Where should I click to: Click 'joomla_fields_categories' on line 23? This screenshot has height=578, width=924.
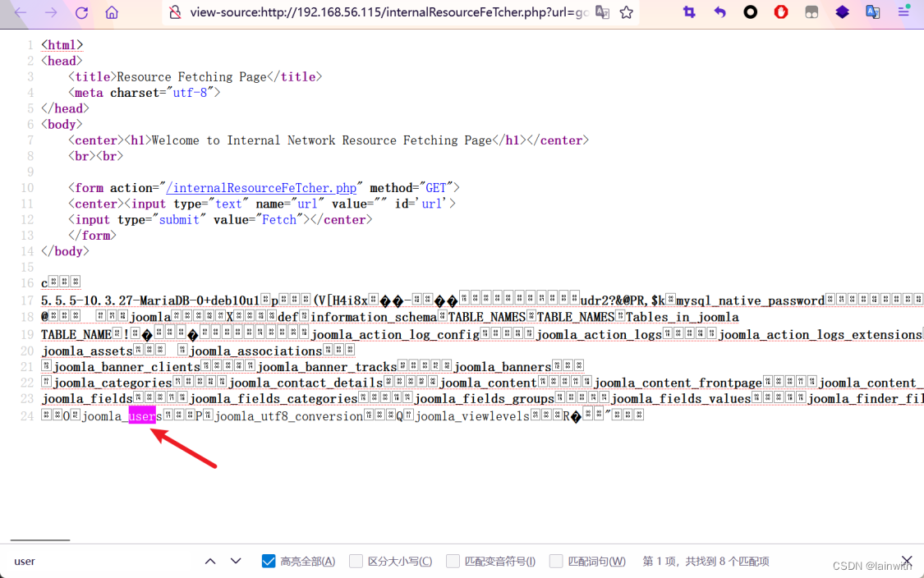tap(274, 399)
